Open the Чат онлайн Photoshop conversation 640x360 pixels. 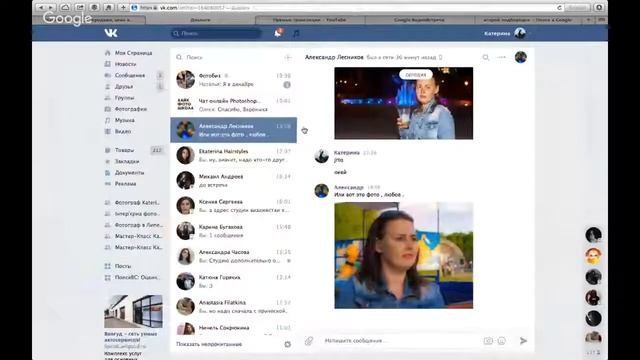[x=233, y=105]
